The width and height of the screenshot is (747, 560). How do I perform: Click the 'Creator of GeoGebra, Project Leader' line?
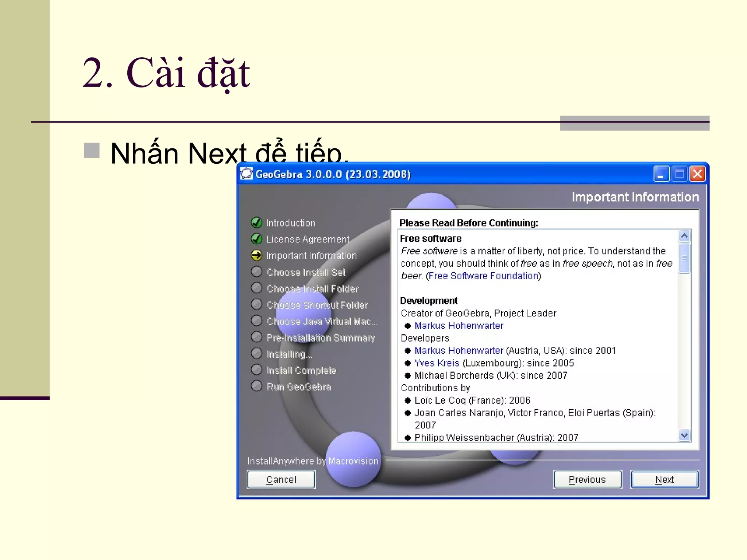pyautogui.click(x=479, y=313)
